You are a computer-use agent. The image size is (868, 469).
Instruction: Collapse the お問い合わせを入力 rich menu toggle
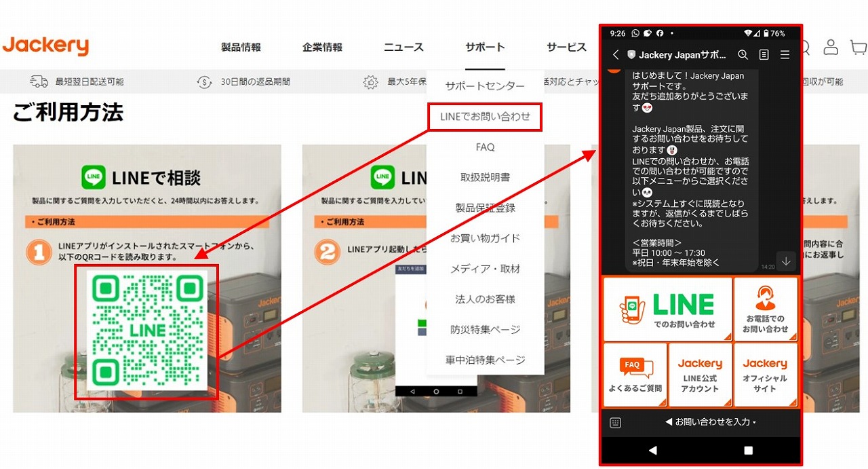pyautogui.click(x=711, y=422)
